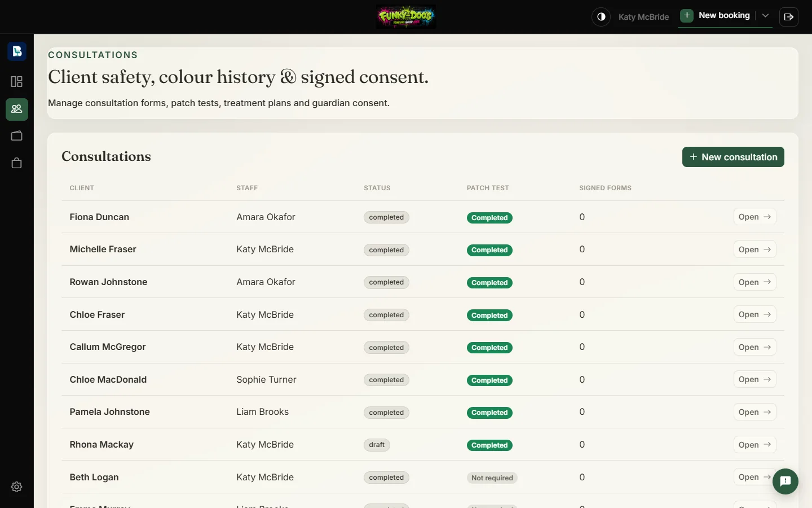The image size is (812, 508).
Task: Click the SIGNED FORMS column header
Action: click(x=605, y=188)
